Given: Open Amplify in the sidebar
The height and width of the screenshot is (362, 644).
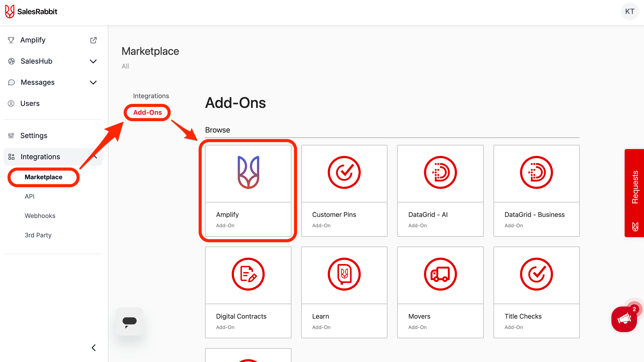Looking at the screenshot, I should pos(33,40).
